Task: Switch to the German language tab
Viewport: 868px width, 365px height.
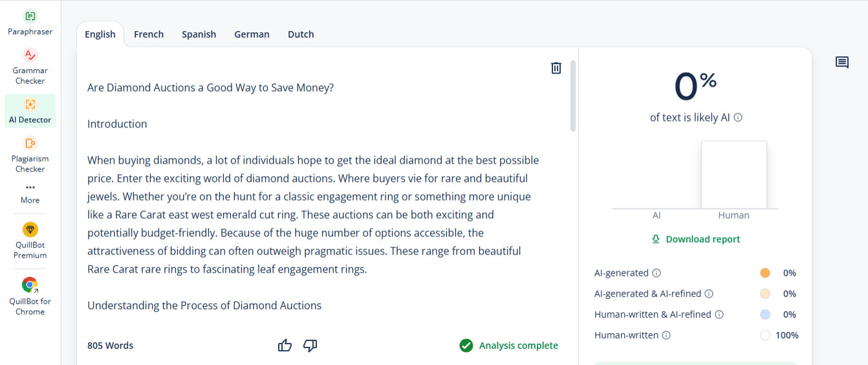Action: tap(252, 34)
